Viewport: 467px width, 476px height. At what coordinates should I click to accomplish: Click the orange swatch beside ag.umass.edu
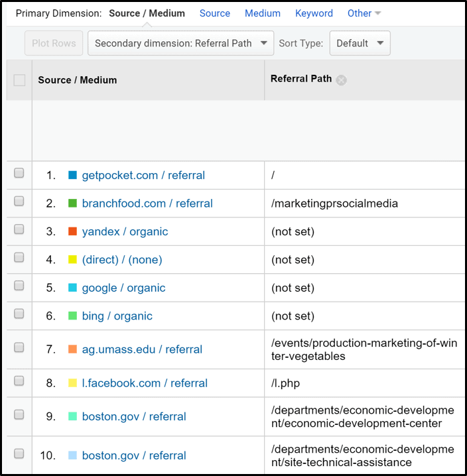[x=72, y=349]
